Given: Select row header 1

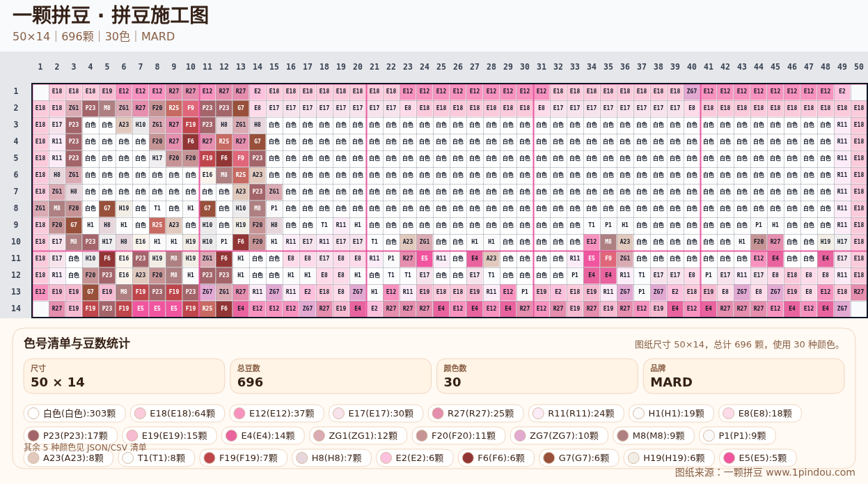Looking at the screenshot, I should [x=16, y=91].
